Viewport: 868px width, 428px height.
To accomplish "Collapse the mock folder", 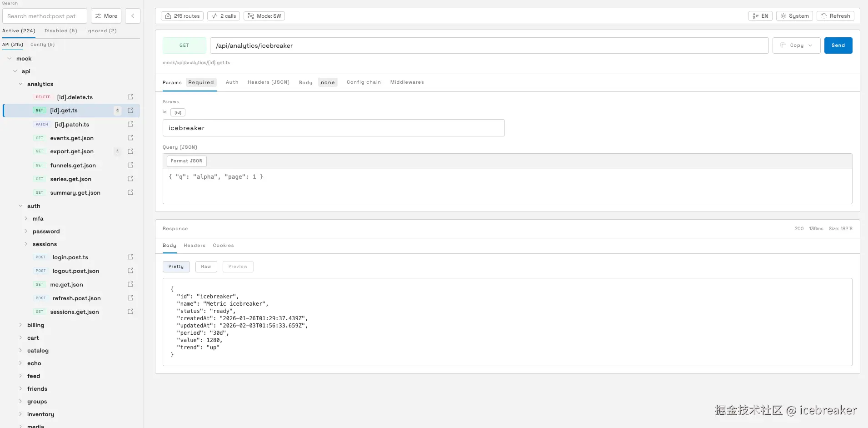I will (10, 59).
